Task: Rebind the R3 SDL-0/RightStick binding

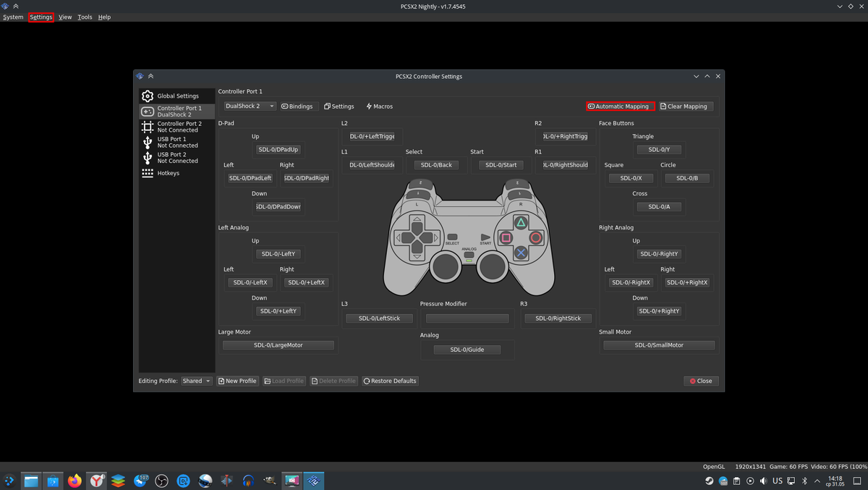Action: click(558, 318)
